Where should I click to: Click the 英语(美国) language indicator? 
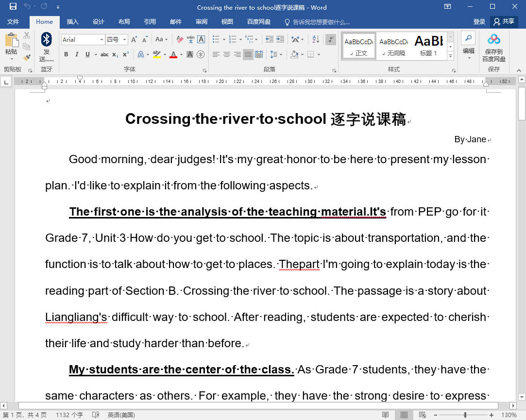121,415
